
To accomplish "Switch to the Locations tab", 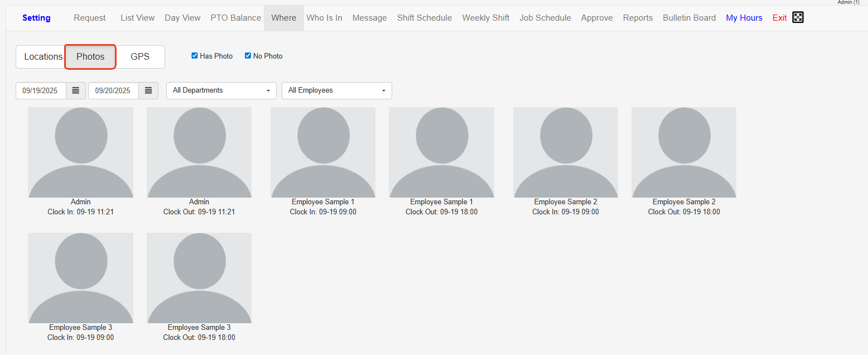I will (42, 57).
